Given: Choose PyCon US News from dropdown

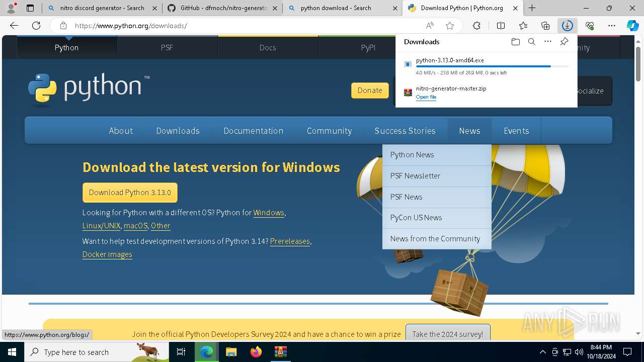Looking at the screenshot, I should (437, 218).
